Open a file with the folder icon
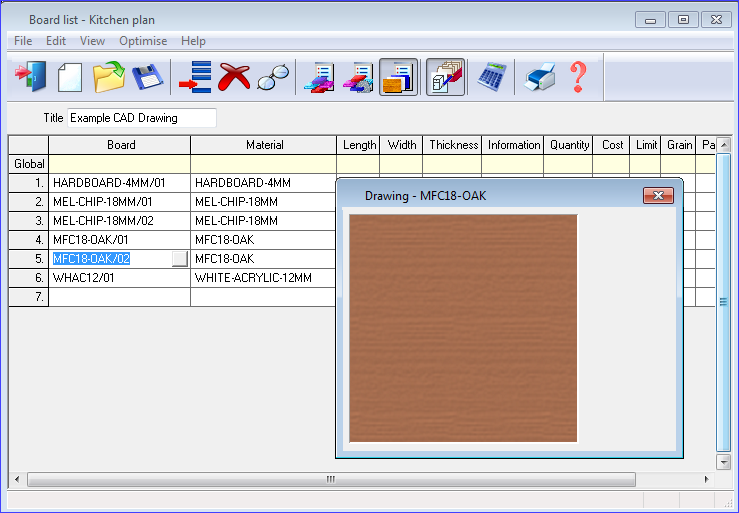This screenshot has width=739, height=513. pos(108,76)
